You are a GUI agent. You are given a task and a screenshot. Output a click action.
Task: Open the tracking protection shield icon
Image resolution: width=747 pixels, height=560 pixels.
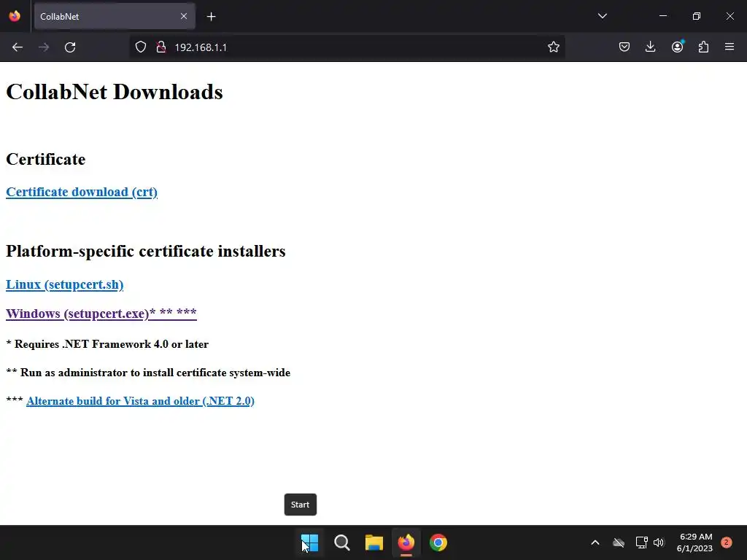[x=141, y=47]
